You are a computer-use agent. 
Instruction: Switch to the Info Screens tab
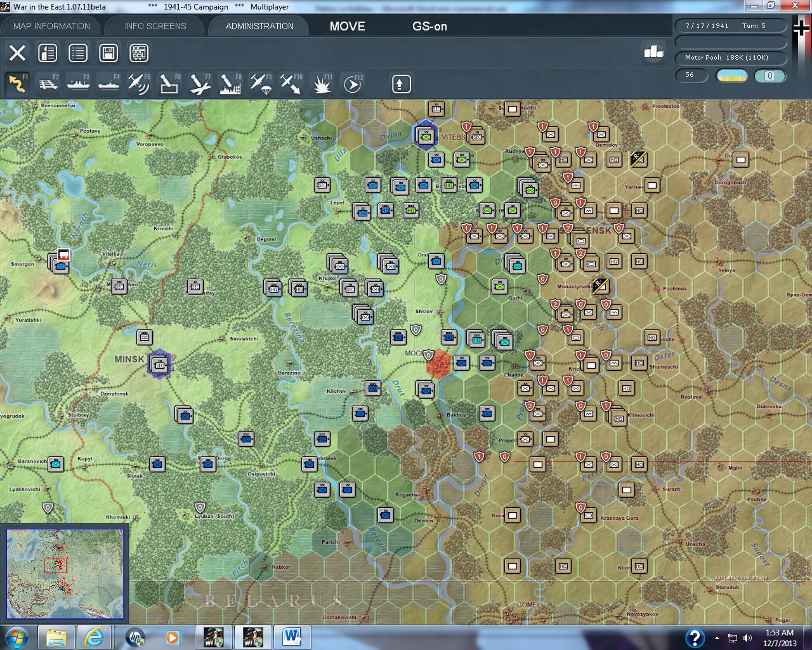(x=155, y=26)
